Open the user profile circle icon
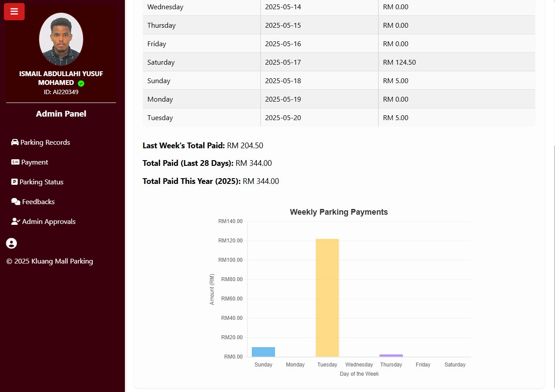This screenshot has height=392, width=555. coord(11,243)
